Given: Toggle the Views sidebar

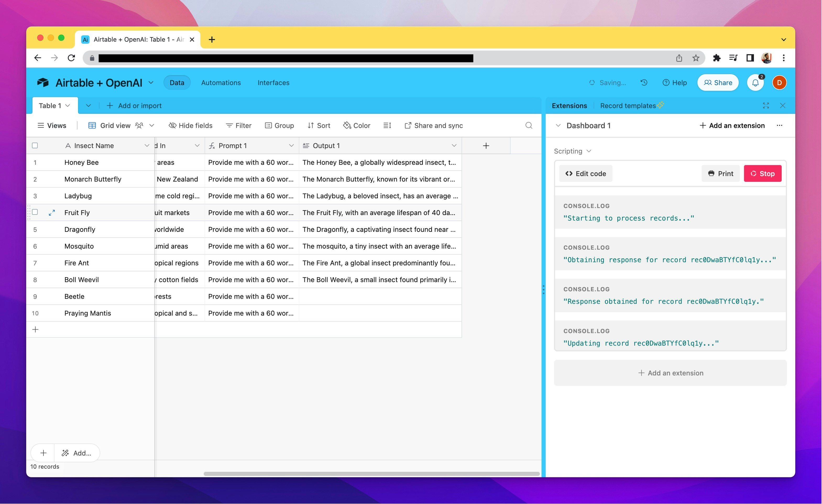Looking at the screenshot, I should [x=52, y=125].
